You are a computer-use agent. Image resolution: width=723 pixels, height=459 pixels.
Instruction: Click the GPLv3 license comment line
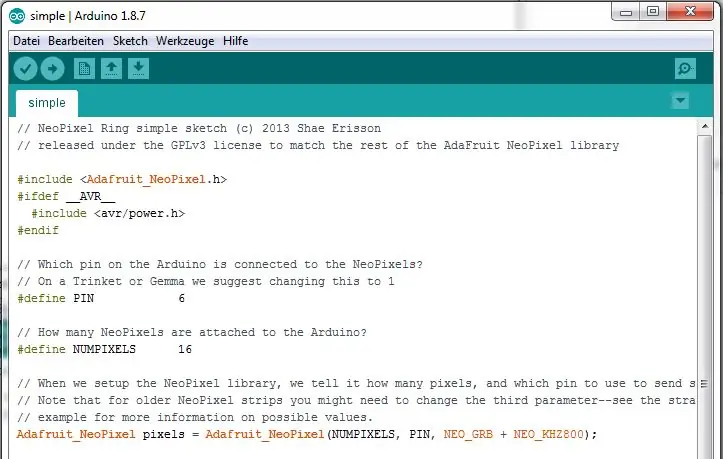[318, 145]
